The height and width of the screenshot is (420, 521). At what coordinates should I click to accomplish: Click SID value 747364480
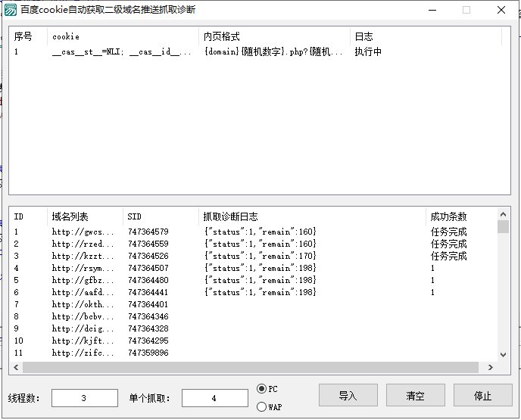coord(148,280)
